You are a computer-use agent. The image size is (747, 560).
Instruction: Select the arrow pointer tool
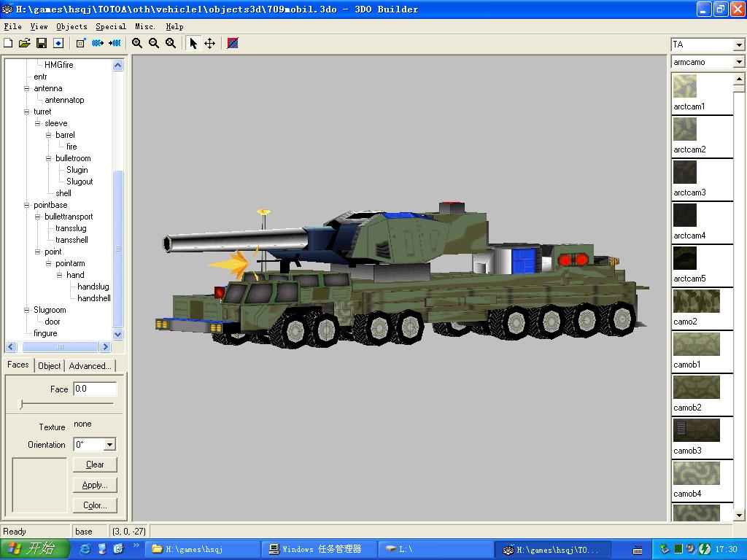coord(193,43)
